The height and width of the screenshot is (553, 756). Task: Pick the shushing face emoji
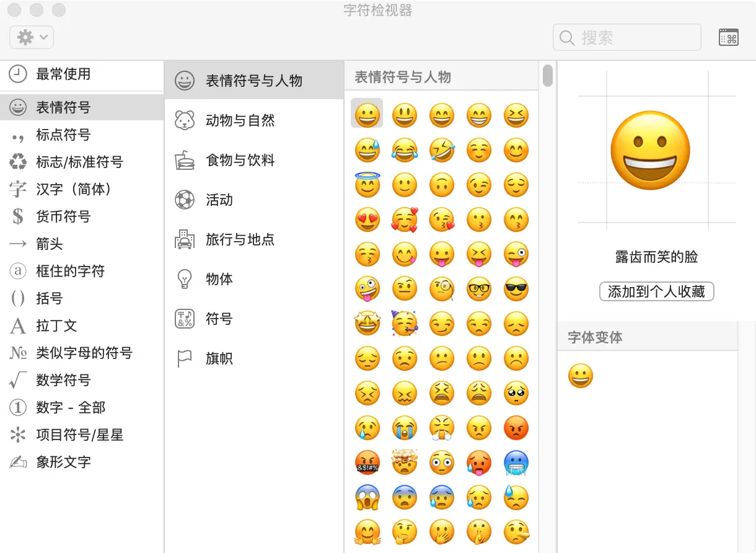pyautogui.click(x=478, y=531)
